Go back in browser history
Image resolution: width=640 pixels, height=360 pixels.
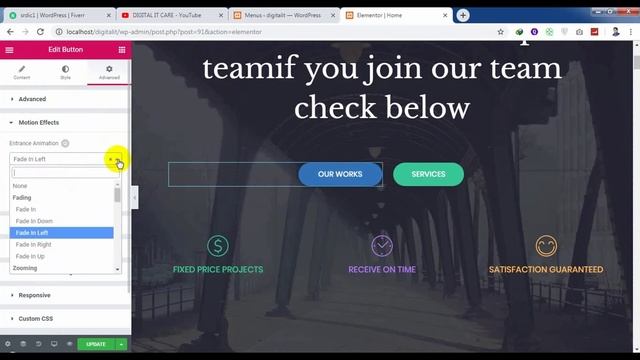tap(10, 32)
